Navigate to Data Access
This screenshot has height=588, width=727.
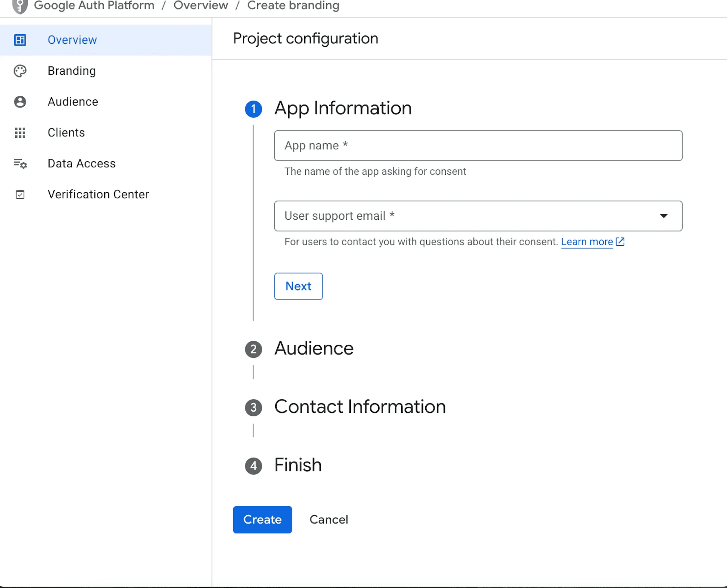tap(106, 163)
